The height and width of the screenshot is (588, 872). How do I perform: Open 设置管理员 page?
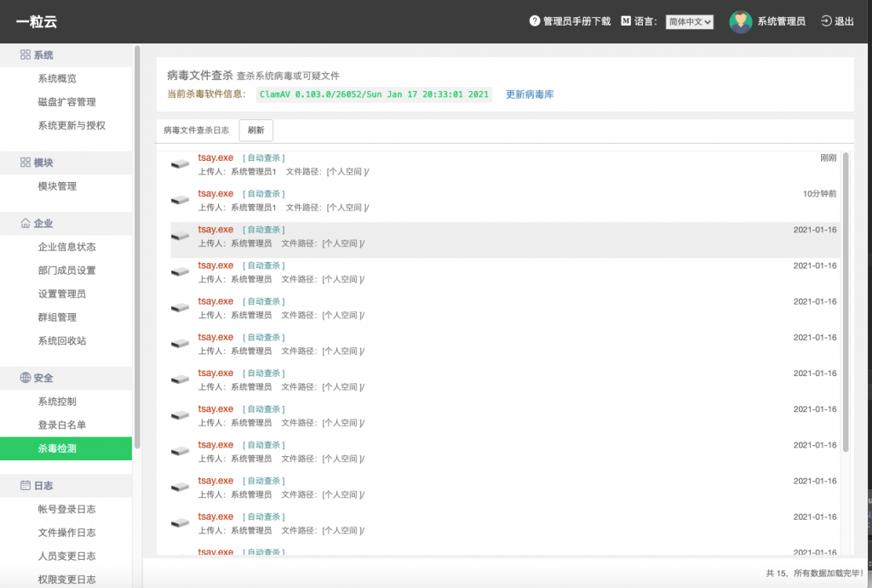pos(61,294)
